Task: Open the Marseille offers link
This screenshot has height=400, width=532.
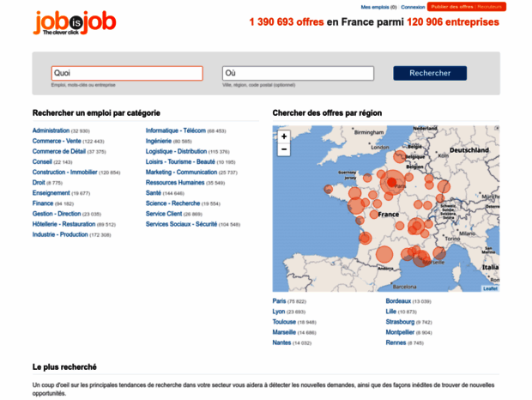Action: (284, 332)
